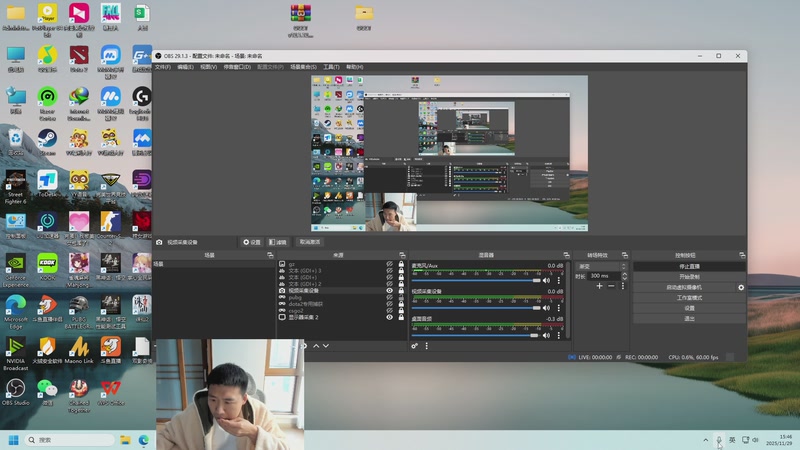Remove the scene transition with minus
The height and width of the screenshot is (450, 800).
click(611, 286)
